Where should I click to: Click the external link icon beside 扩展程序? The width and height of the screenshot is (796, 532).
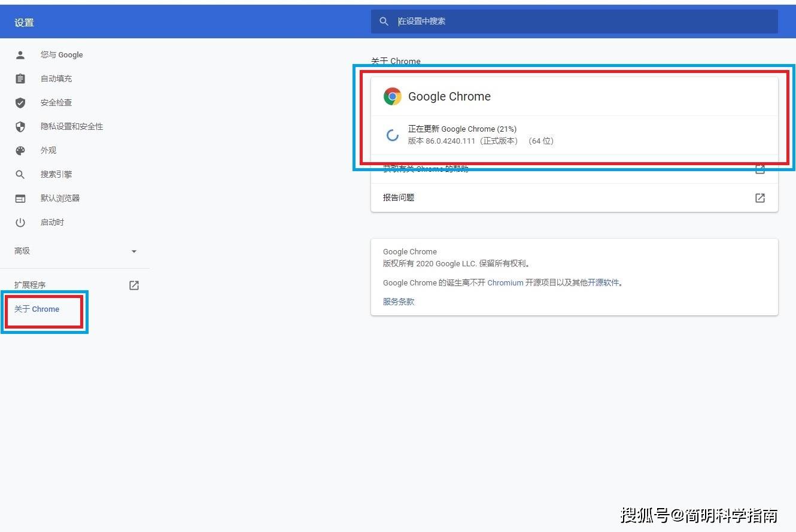(x=134, y=285)
